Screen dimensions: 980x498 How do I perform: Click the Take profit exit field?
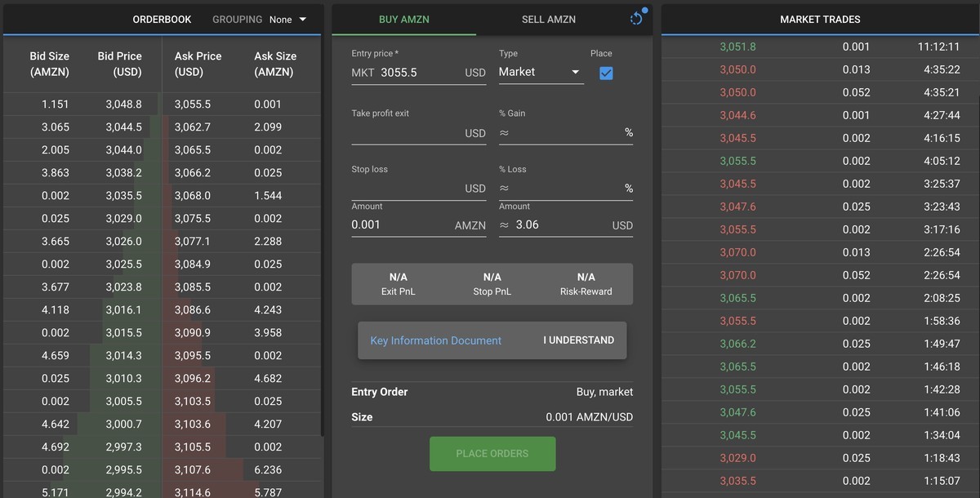419,133
